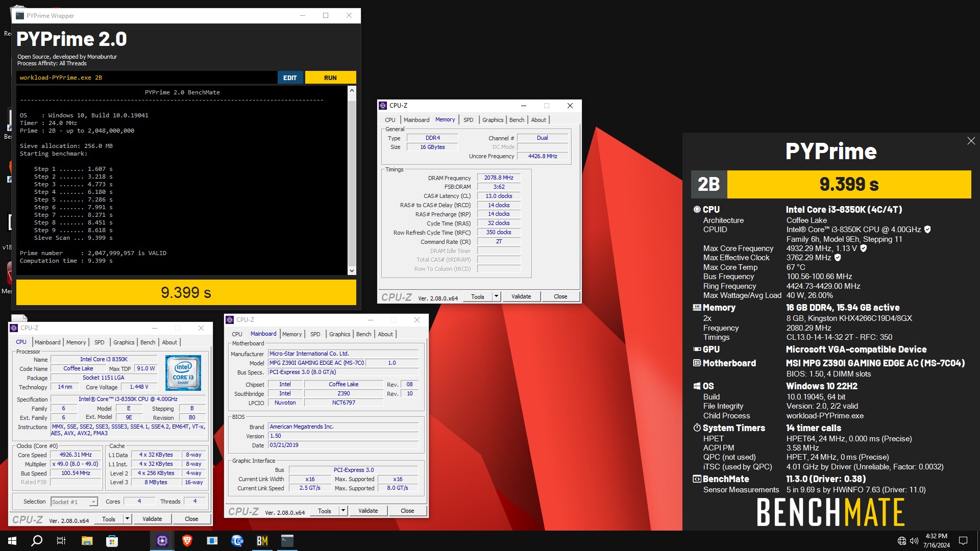Viewport: 980px width, 551px height.
Task: Click the System Timers clock icon
Action: [697, 428]
